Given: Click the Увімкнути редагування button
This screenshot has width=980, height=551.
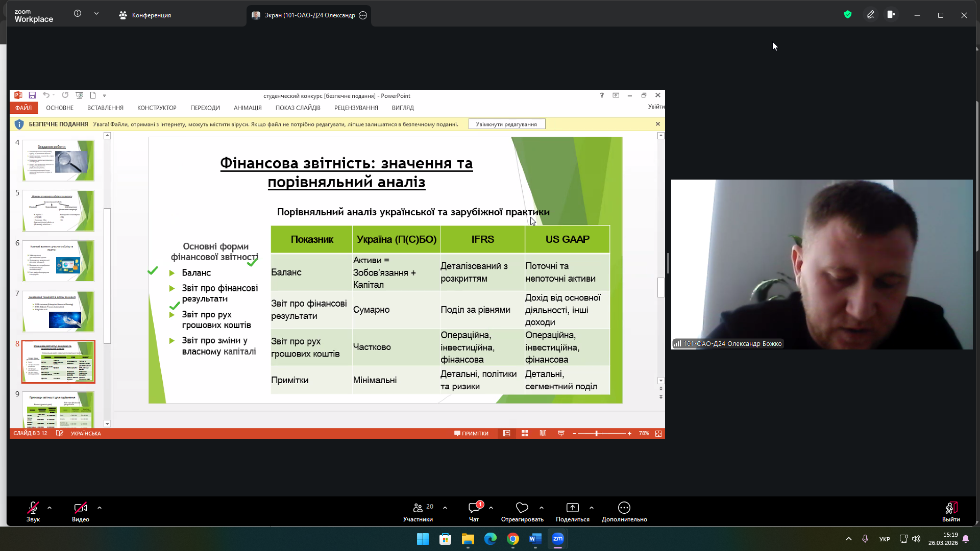Looking at the screenshot, I should pos(506,124).
